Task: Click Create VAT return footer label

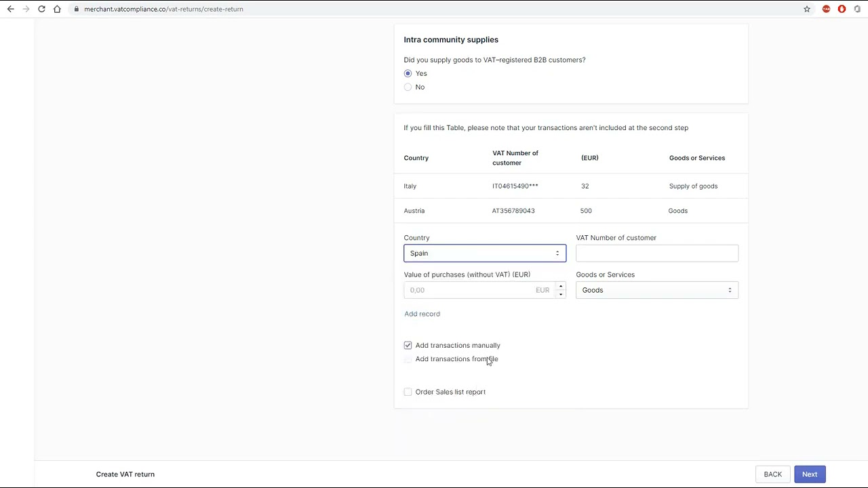Action: pos(125,474)
